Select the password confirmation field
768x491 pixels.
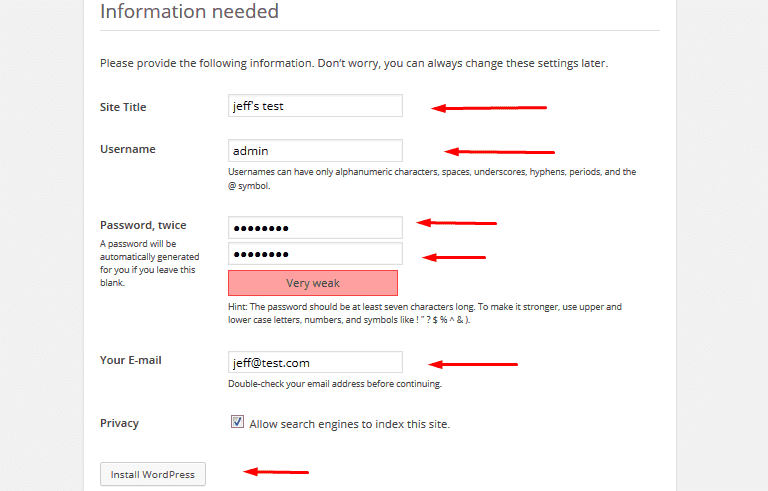pyautogui.click(x=315, y=254)
